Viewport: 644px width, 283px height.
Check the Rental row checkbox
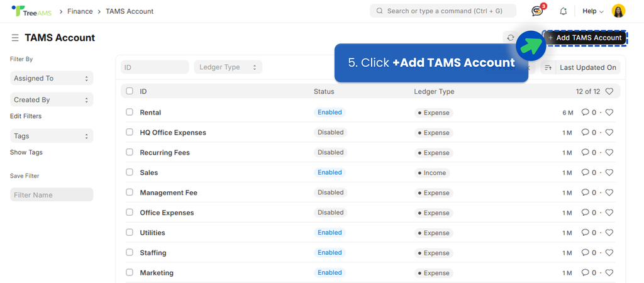coord(130,112)
